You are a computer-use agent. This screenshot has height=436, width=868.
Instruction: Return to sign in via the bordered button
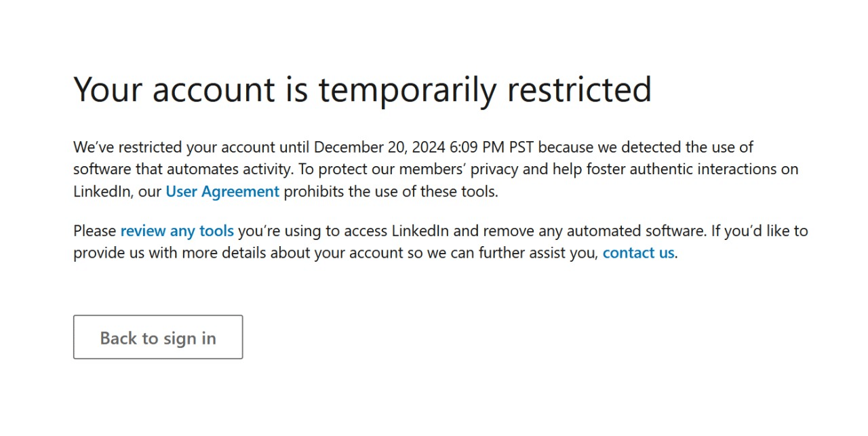tap(157, 337)
